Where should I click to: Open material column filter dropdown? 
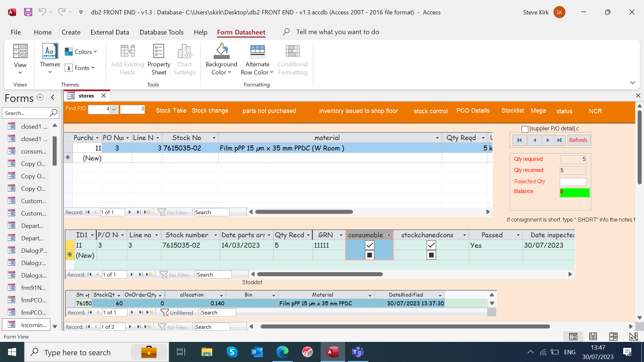[437, 138]
